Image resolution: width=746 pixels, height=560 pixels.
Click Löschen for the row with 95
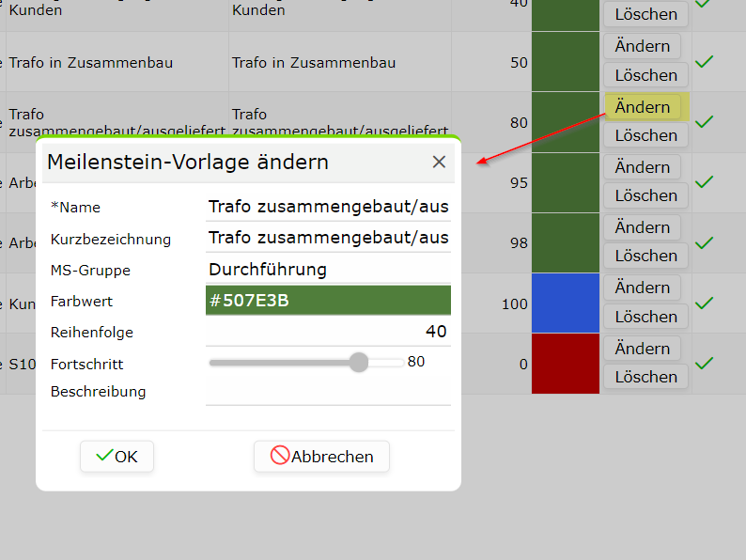coord(645,195)
